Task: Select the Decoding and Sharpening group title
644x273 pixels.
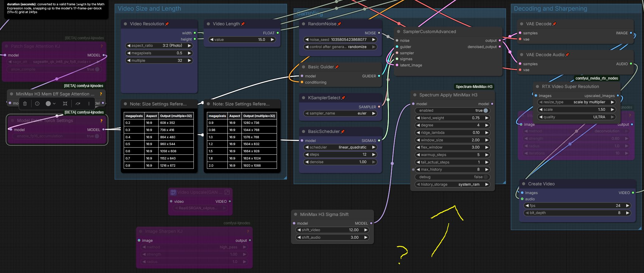Action: (x=550, y=9)
